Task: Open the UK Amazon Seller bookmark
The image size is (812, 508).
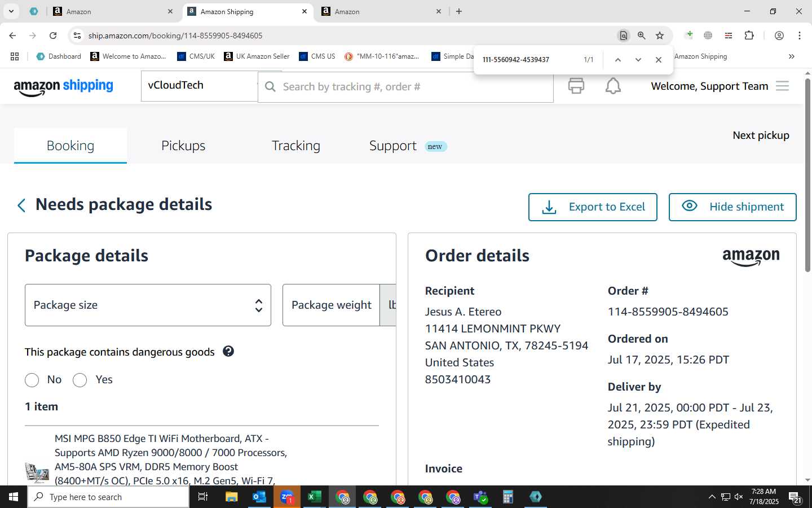Action: 257,56
